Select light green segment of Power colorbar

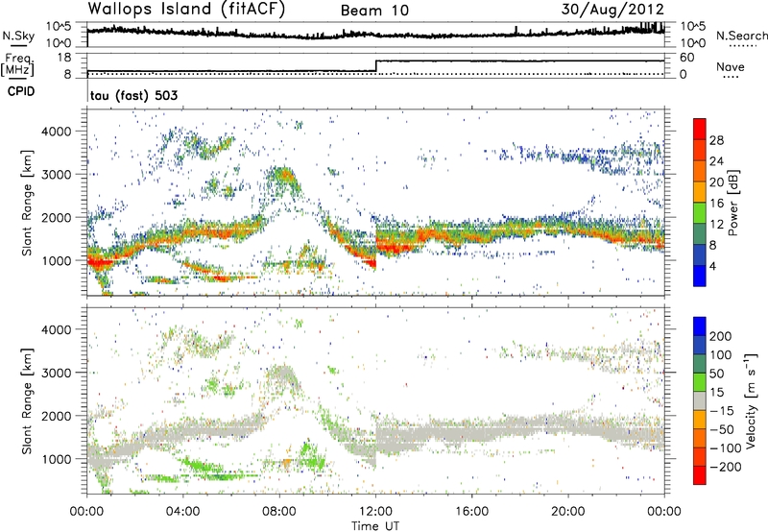(x=700, y=213)
